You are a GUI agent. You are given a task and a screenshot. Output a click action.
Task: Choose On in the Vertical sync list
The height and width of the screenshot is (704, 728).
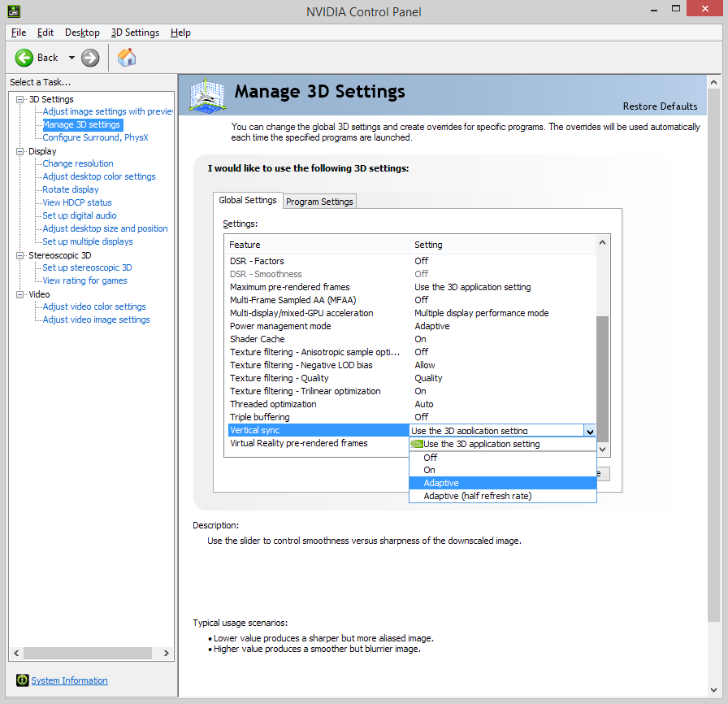(503, 470)
